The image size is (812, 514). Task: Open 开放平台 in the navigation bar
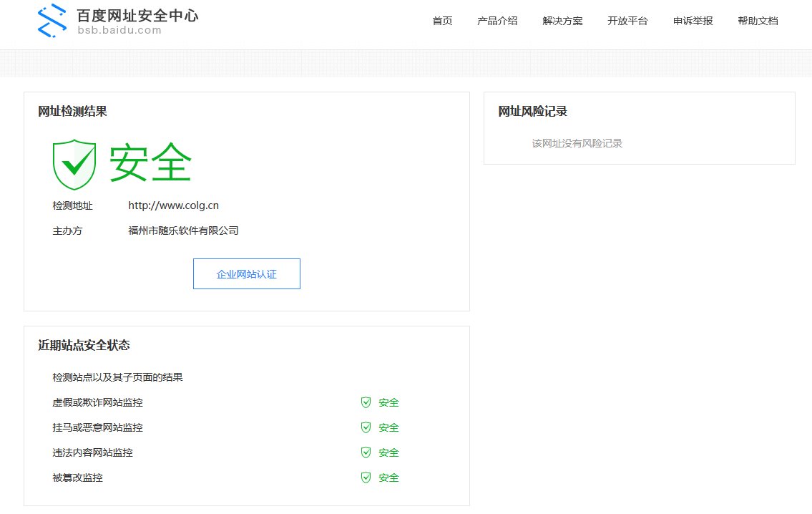(x=627, y=21)
